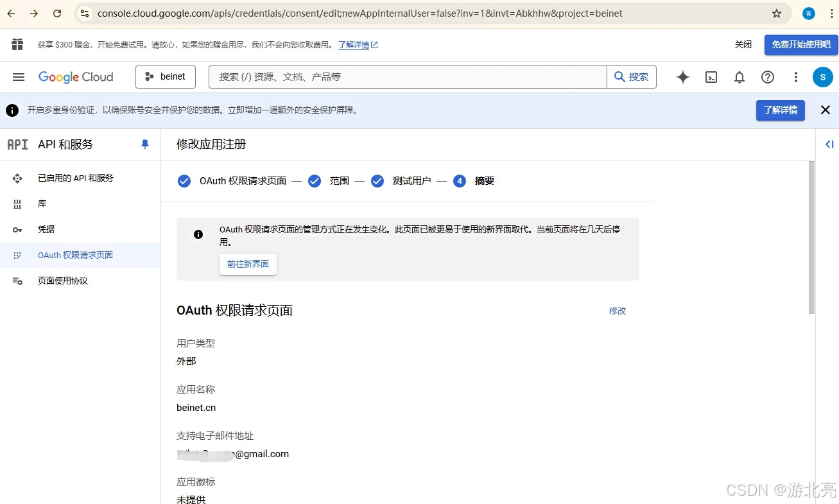Go to the 摘要 step label
The height and width of the screenshot is (504, 839).
[x=485, y=181]
